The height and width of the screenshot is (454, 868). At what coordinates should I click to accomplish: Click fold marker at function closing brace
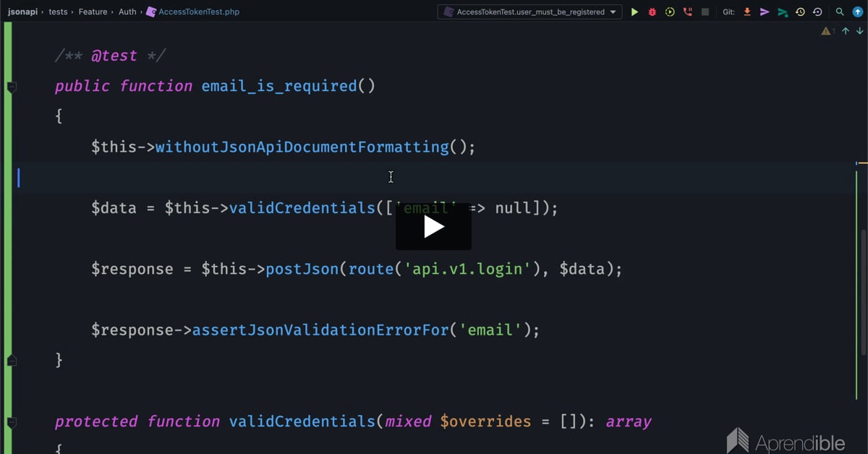[x=11, y=359]
